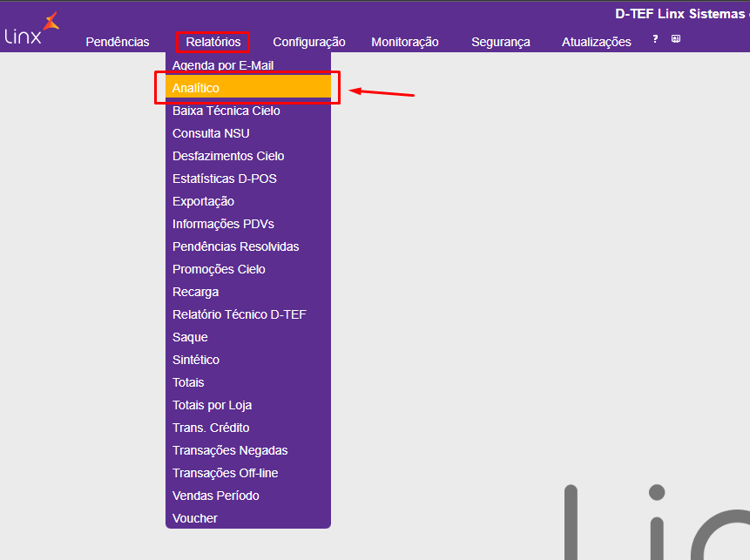750x560 pixels.
Task: Open the Configuração menu
Action: (309, 42)
